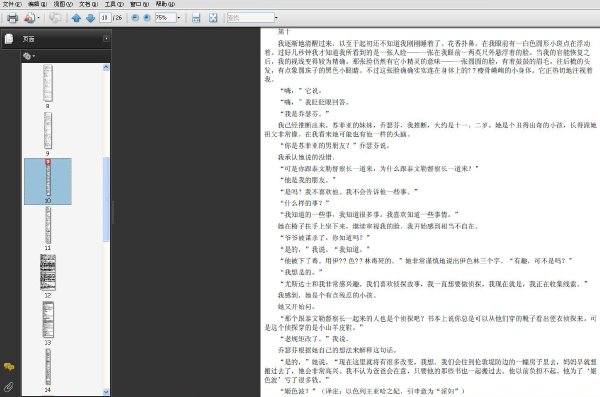Open the Create PDF dropdown arrow
600x397 pixels.
(38, 18)
